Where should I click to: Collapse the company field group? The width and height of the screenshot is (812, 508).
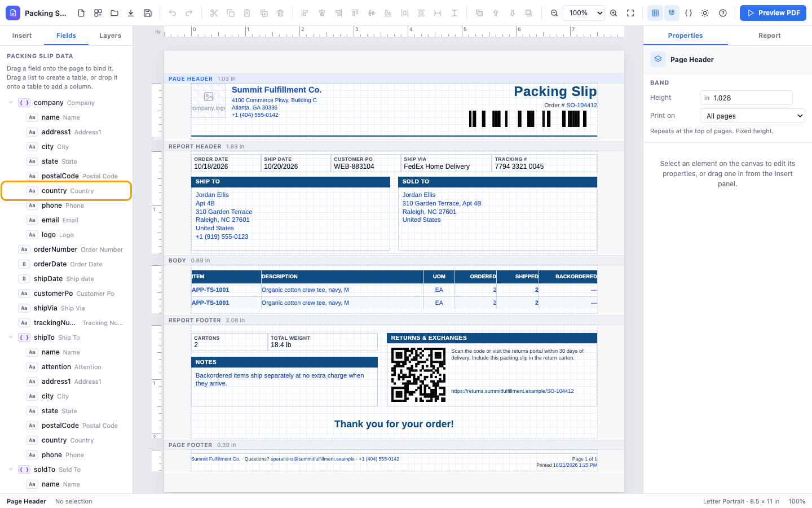click(11, 103)
